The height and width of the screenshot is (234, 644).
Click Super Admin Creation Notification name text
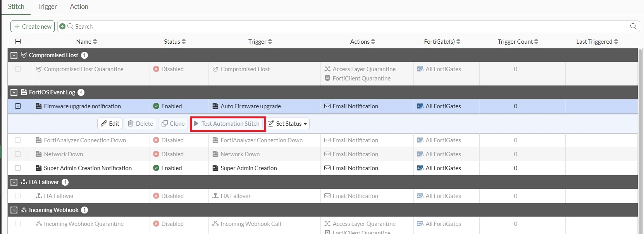click(x=88, y=168)
